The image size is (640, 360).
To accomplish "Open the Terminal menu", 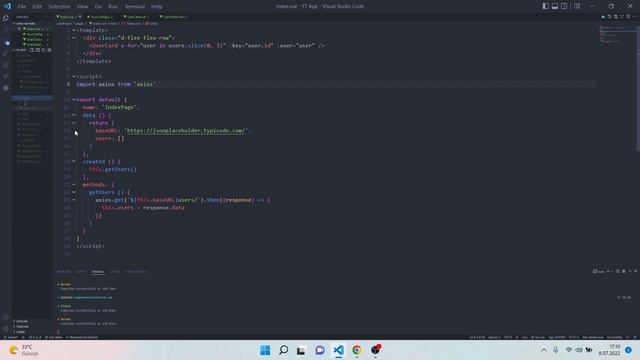I will click(x=135, y=7).
